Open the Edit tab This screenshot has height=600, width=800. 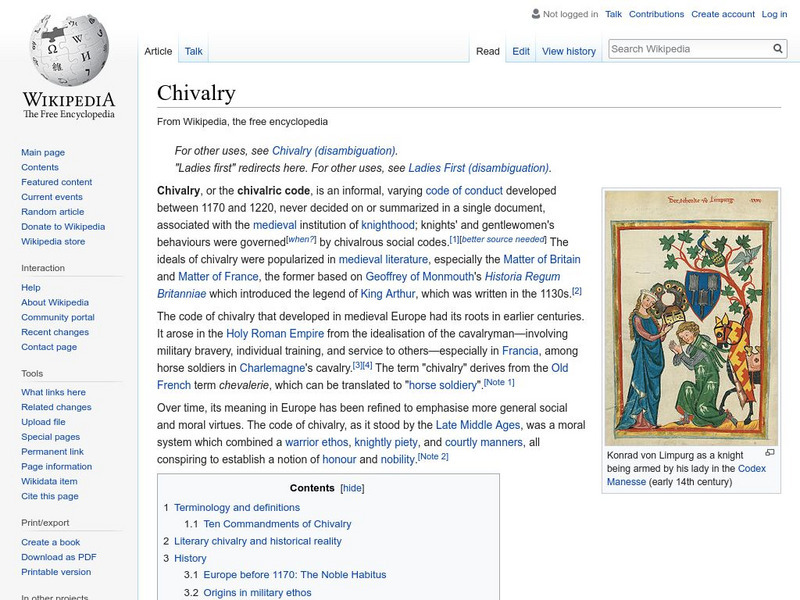coord(521,51)
